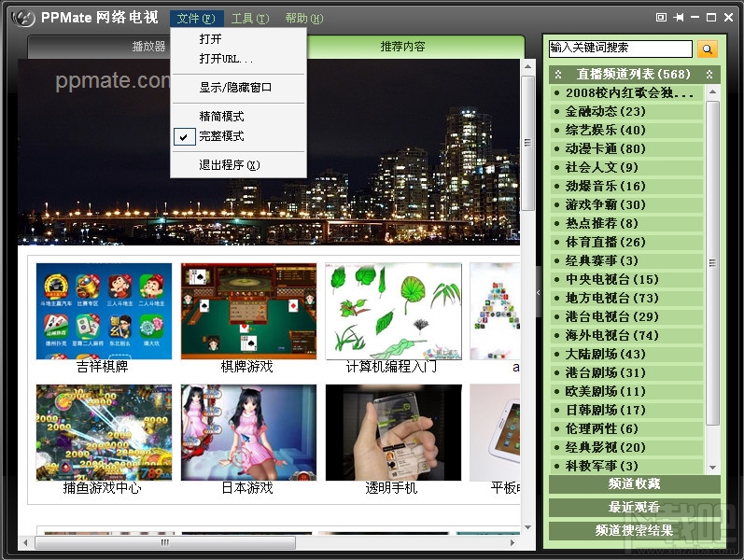Image resolution: width=744 pixels, height=560 pixels.
Task: Toggle the checked 完整模式 option
Action: coord(238,136)
